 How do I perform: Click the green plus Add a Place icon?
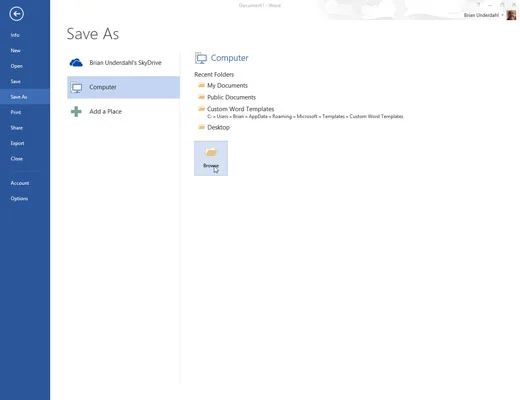pos(76,111)
